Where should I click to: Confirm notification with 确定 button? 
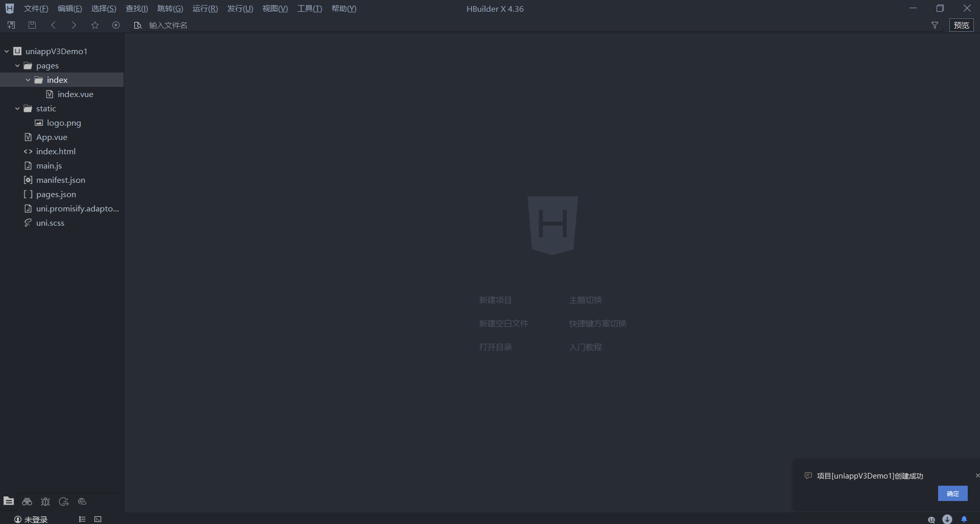point(952,493)
